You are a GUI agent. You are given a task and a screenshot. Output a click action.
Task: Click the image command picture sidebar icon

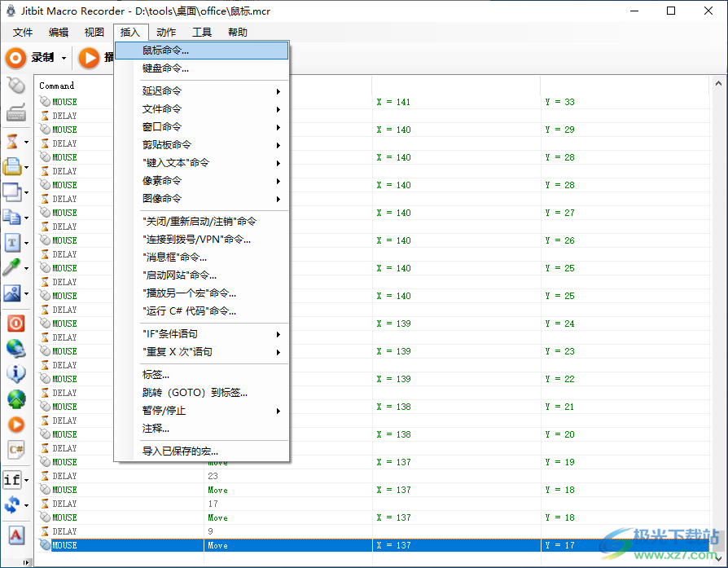(x=12, y=293)
